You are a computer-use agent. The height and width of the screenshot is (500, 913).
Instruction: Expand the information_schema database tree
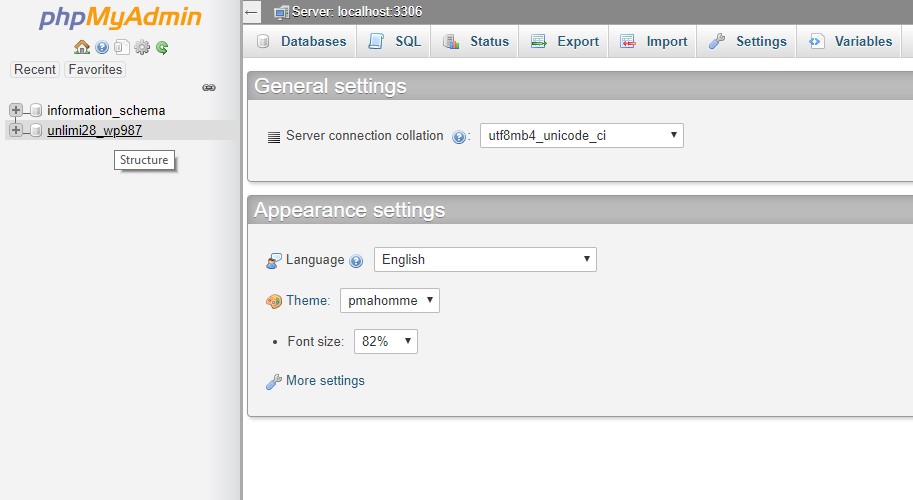[x=16, y=110]
